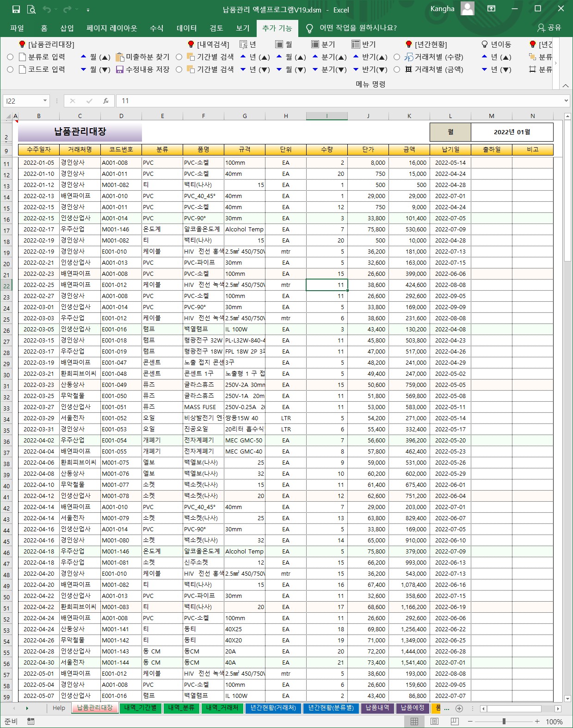Click the 납기일 column header button
This screenshot has width=573, height=728.
(450, 149)
